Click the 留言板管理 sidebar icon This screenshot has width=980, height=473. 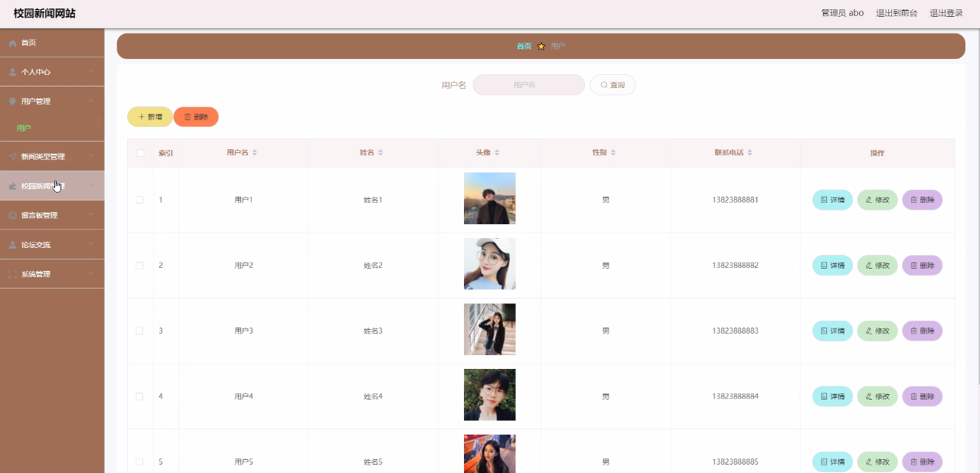click(x=12, y=216)
